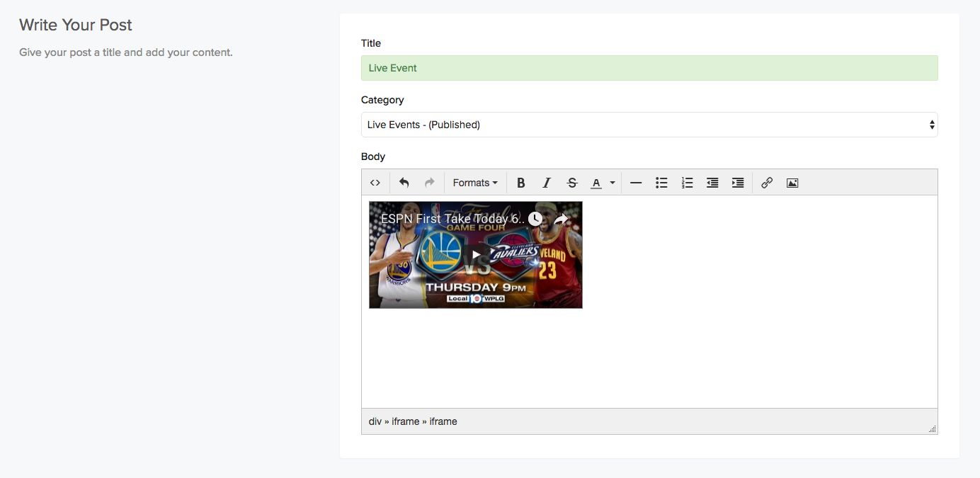The width and height of the screenshot is (980, 478).
Task: Apply the text color button
Action: [x=596, y=183]
